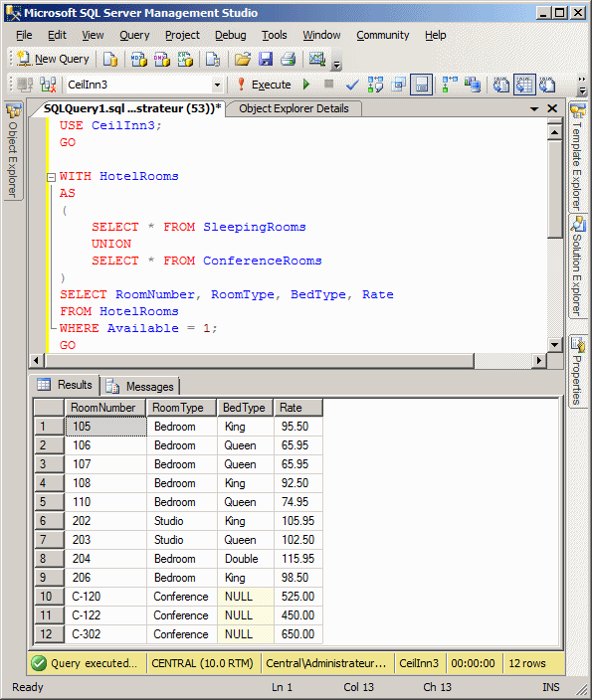Click editor horizontal scrollbar right arrow
Screen dimensions: 592x700
tap(539, 361)
